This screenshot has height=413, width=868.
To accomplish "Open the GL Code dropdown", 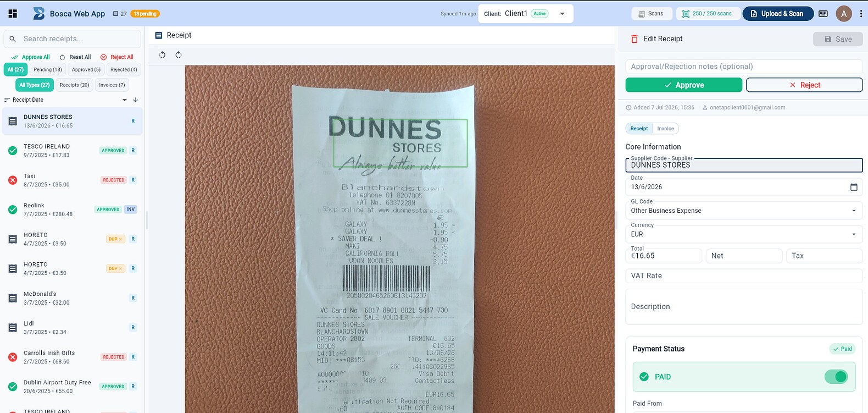I will click(x=744, y=211).
